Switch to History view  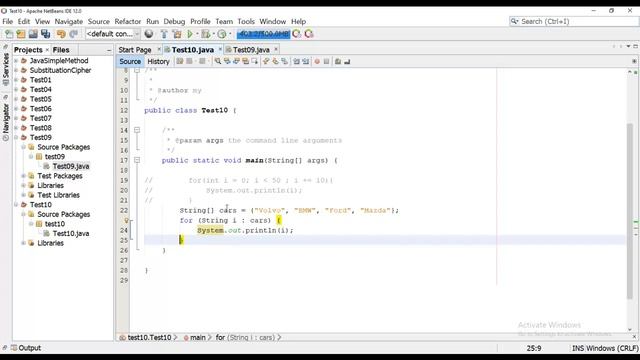coord(158,61)
